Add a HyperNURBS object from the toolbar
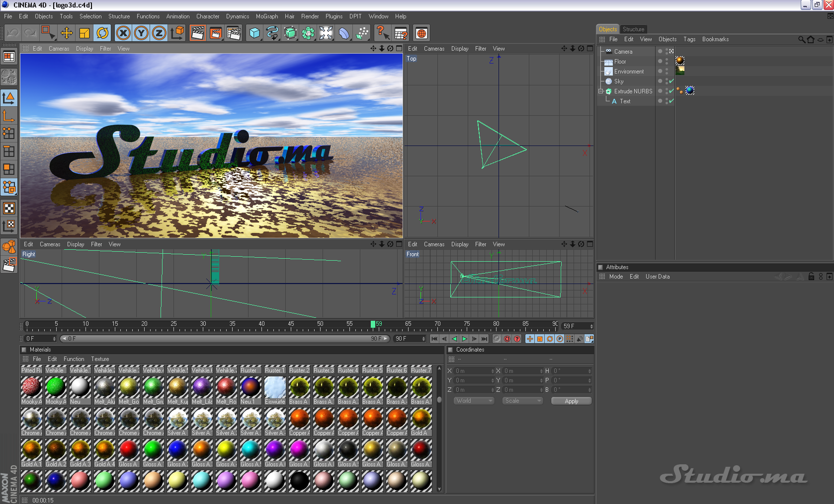Image resolution: width=834 pixels, height=504 pixels. 290,33
